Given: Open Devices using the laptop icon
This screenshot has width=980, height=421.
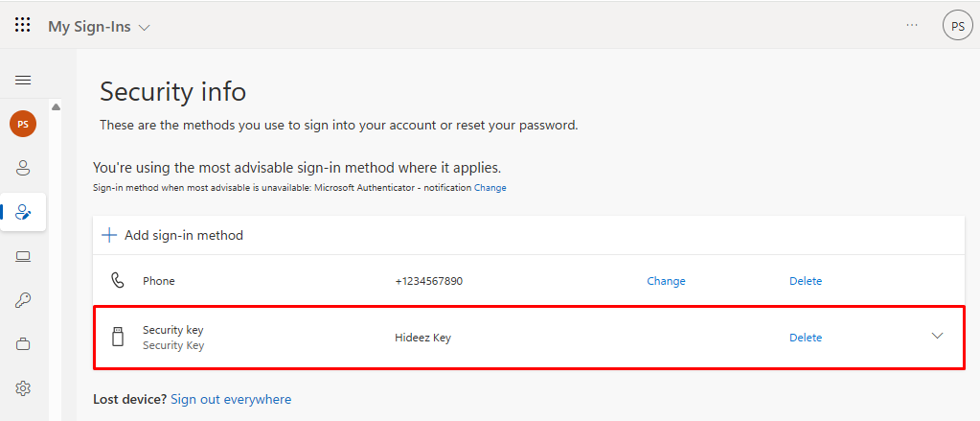Looking at the screenshot, I should (23, 256).
